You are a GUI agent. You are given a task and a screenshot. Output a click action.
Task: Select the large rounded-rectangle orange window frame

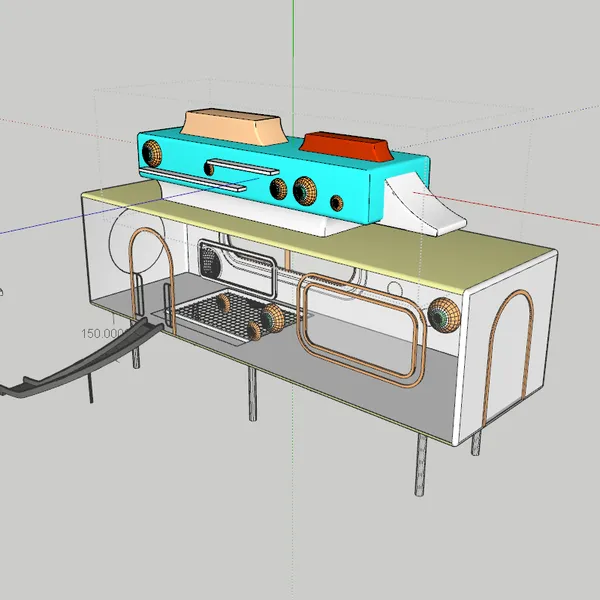tap(361, 331)
